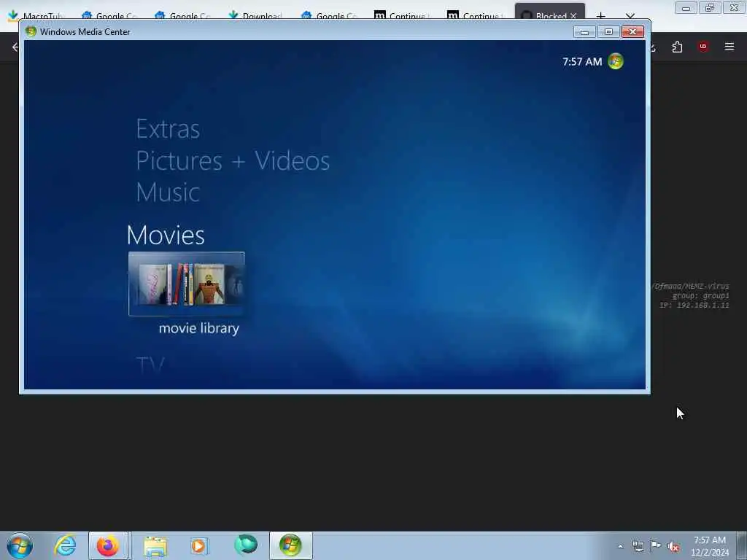Click the network tray icon

[638, 546]
